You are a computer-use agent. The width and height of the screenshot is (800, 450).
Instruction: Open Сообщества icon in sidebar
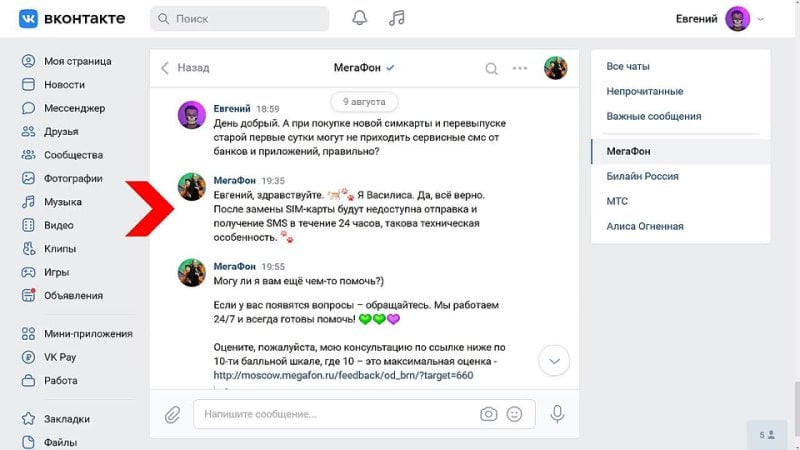point(29,155)
